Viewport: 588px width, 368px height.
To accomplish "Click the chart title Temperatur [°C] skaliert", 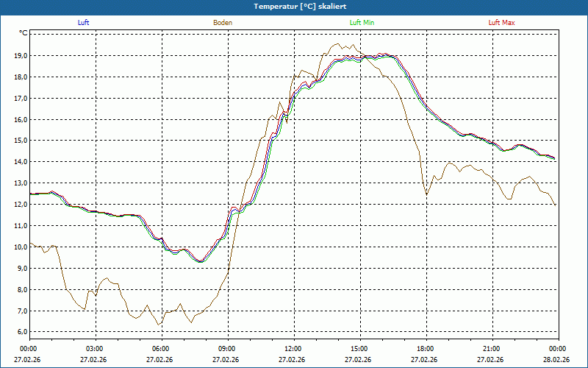I will 294,6.
